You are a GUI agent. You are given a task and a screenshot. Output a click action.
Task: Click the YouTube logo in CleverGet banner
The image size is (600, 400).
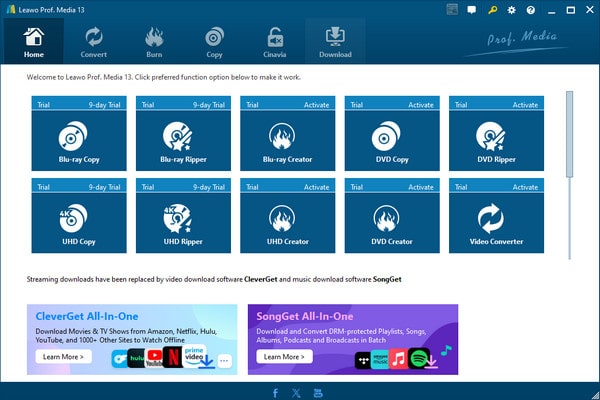[x=154, y=358]
